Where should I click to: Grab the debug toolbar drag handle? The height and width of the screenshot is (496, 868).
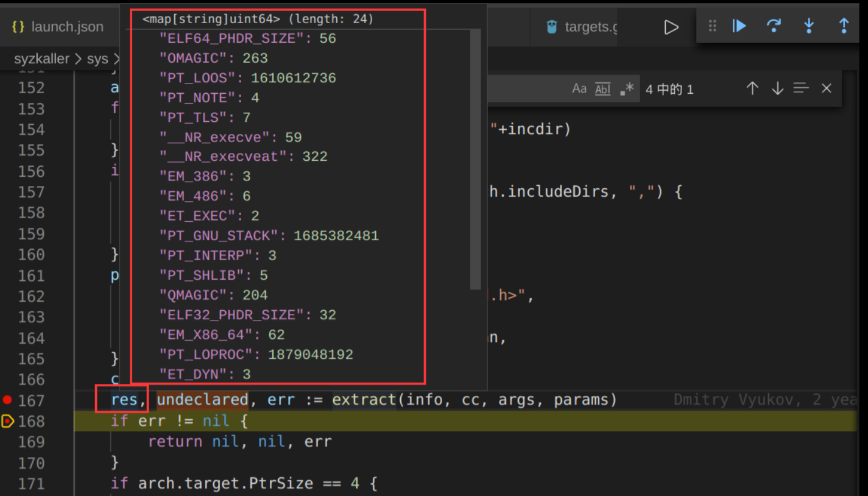click(712, 26)
